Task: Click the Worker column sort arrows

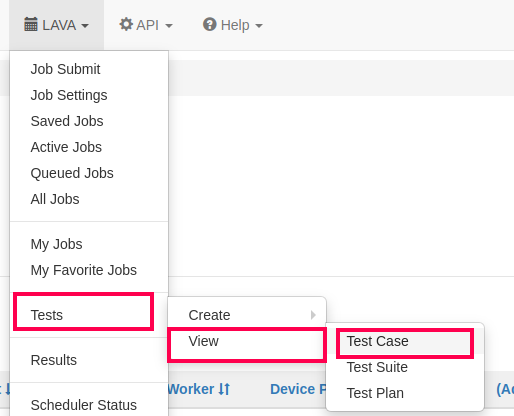Action: pos(224,389)
